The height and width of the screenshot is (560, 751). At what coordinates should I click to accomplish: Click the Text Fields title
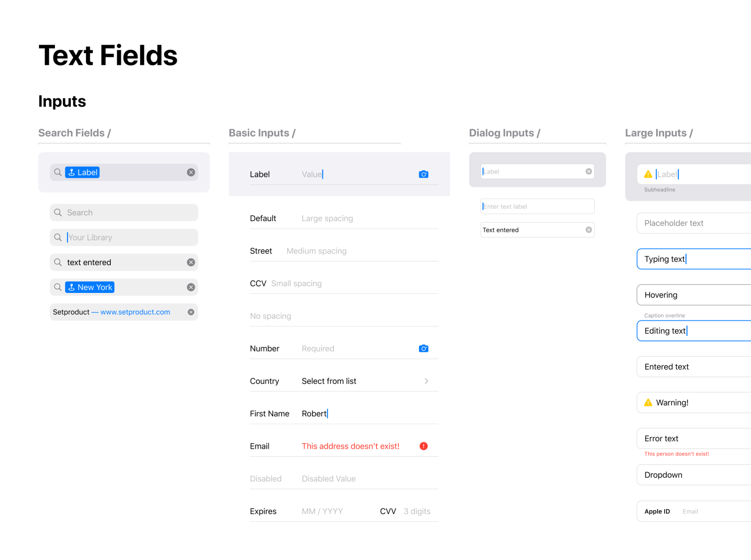pos(108,55)
